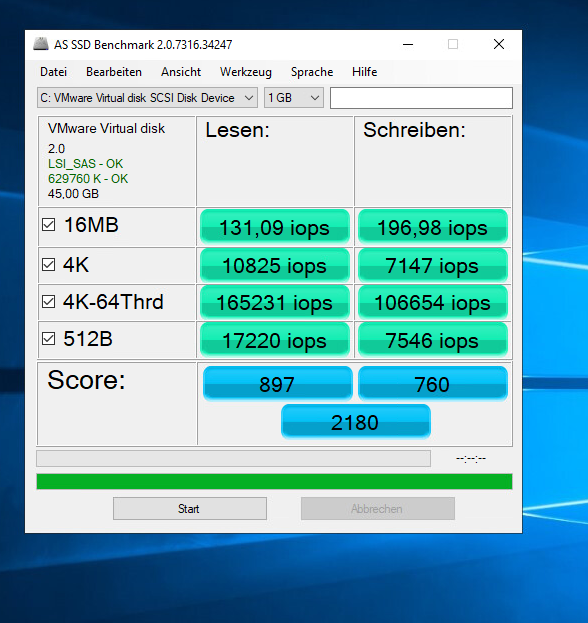Click the read score 897
Screen dimensions: 588x623
pos(277,383)
